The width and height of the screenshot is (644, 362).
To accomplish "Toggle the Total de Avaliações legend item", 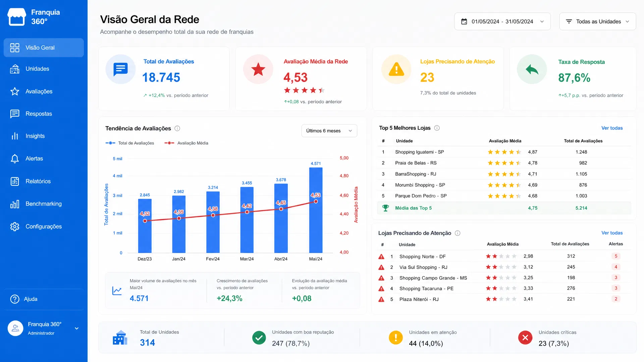I will click(x=130, y=143).
